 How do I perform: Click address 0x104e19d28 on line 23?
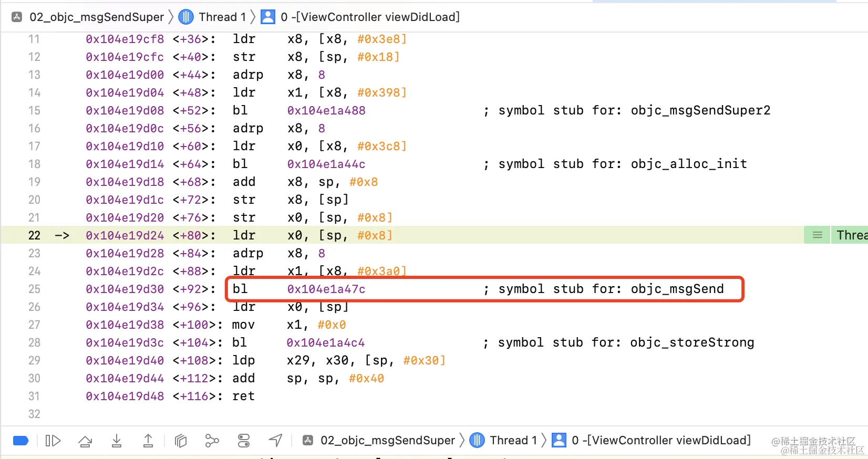click(125, 253)
